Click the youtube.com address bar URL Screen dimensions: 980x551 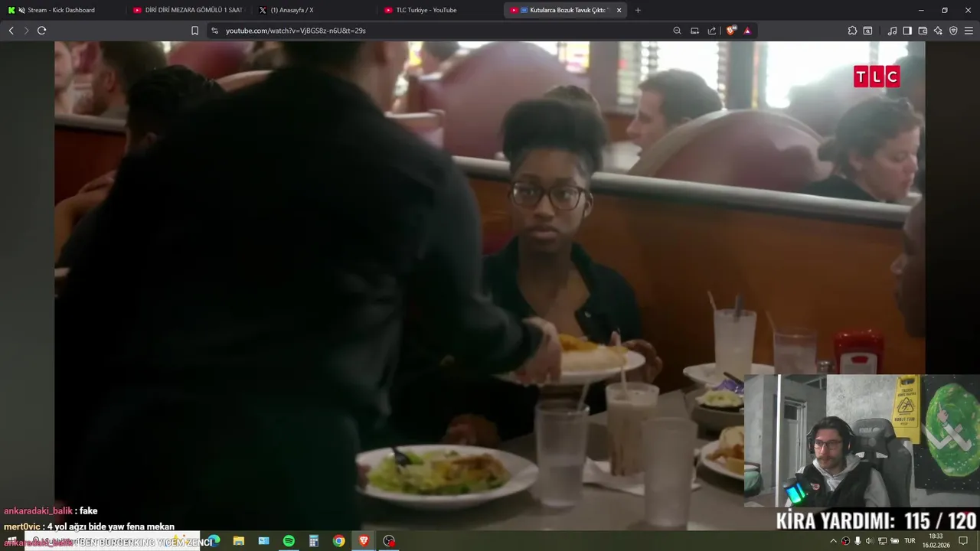(296, 31)
